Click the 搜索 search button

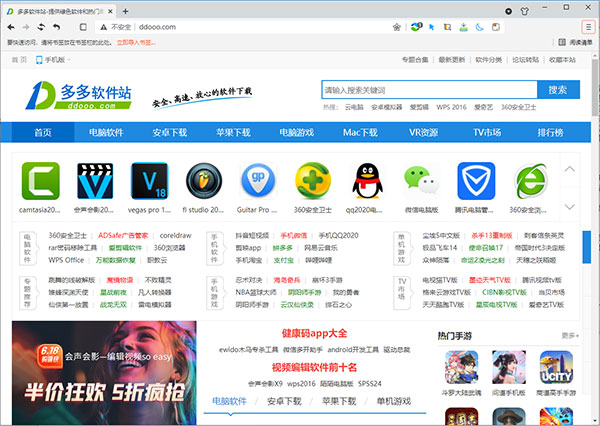tap(558, 90)
